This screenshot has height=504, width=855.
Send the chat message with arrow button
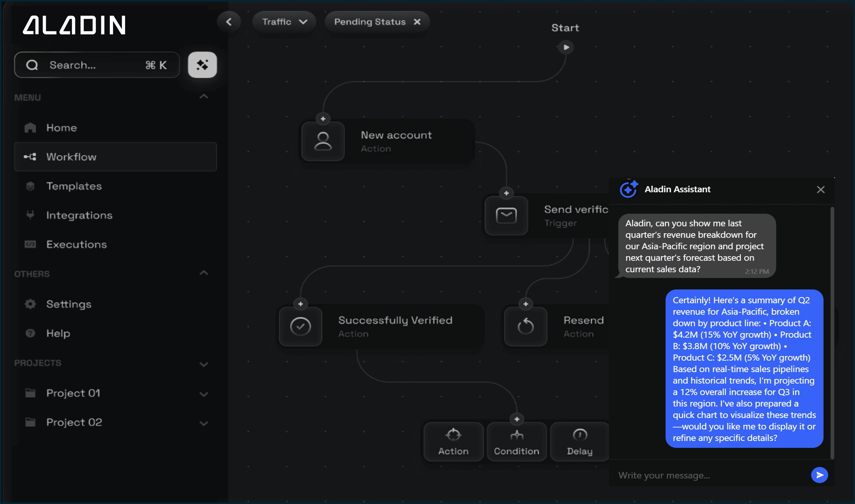pyautogui.click(x=819, y=475)
